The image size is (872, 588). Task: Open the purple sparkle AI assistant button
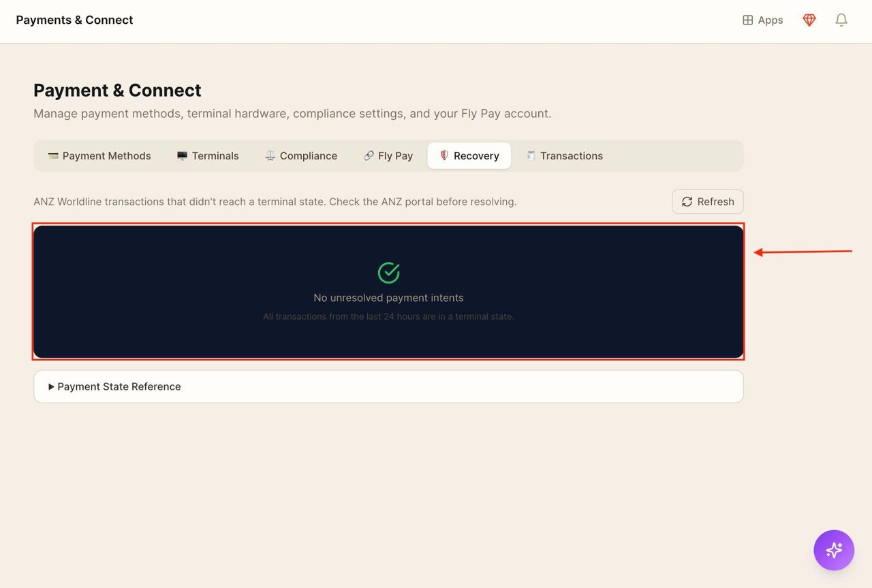pos(834,550)
